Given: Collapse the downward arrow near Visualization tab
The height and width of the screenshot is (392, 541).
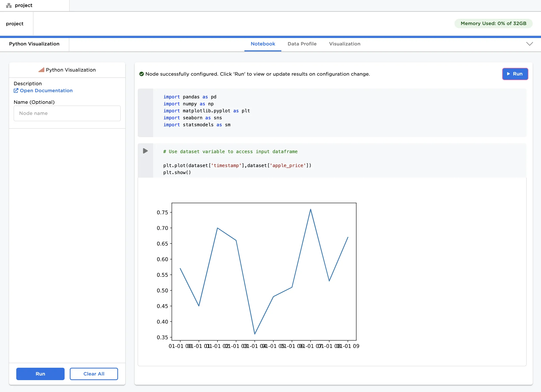Looking at the screenshot, I should coord(529,44).
